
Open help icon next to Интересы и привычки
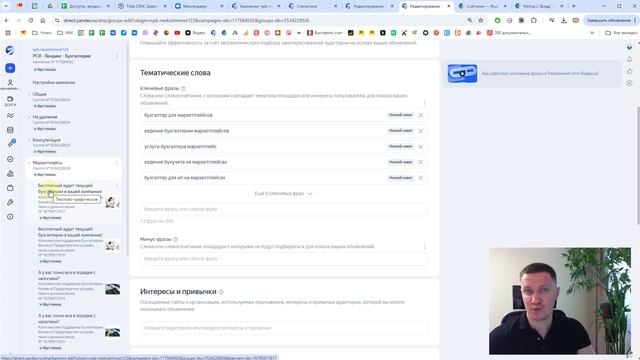(x=221, y=292)
